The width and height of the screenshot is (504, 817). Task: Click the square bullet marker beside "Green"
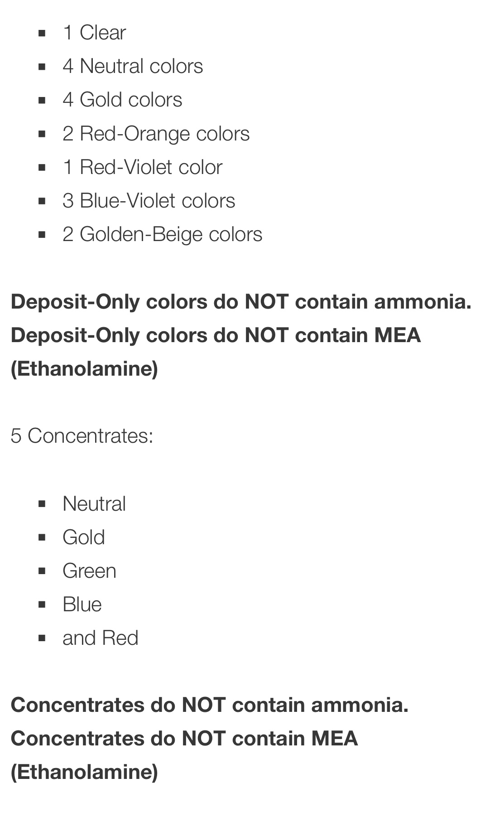(x=42, y=571)
